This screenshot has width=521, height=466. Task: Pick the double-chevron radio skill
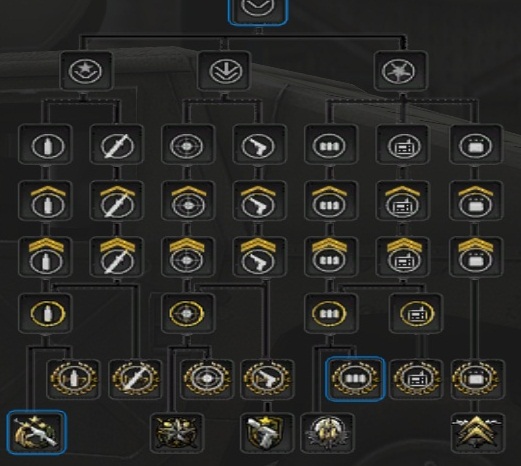402,256
